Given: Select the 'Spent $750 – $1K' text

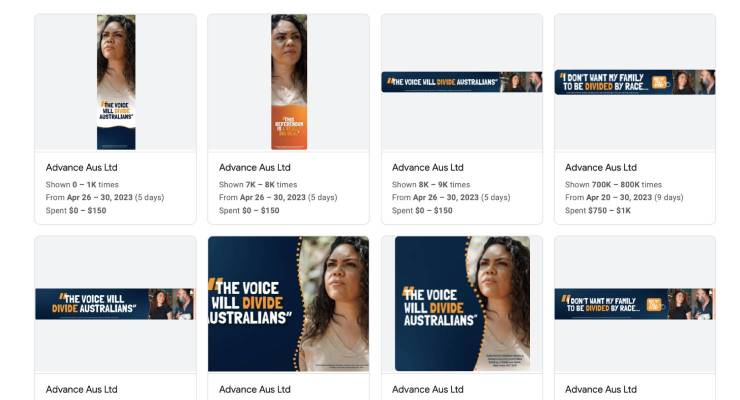Looking at the screenshot, I should click(598, 210).
